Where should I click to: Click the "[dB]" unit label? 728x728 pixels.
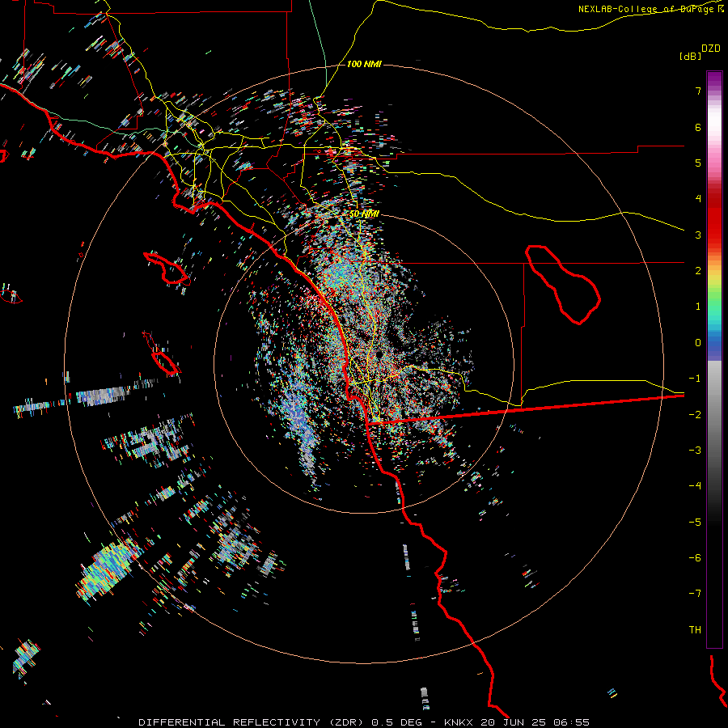[x=691, y=56]
